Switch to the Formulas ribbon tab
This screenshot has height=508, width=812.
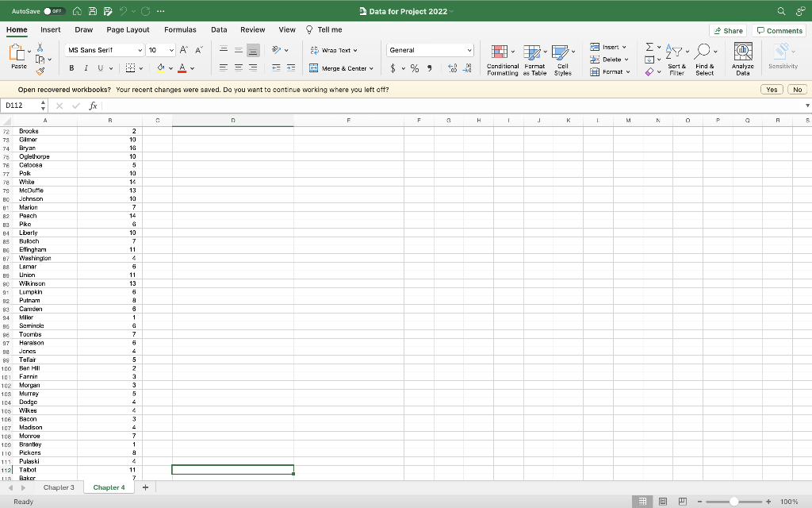pyautogui.click(x=180, y=29)
